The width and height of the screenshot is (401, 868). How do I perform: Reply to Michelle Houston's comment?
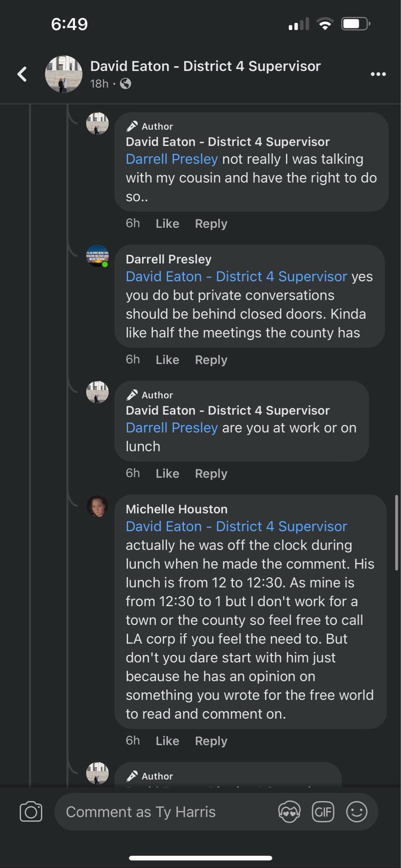[x=211, y=741]
